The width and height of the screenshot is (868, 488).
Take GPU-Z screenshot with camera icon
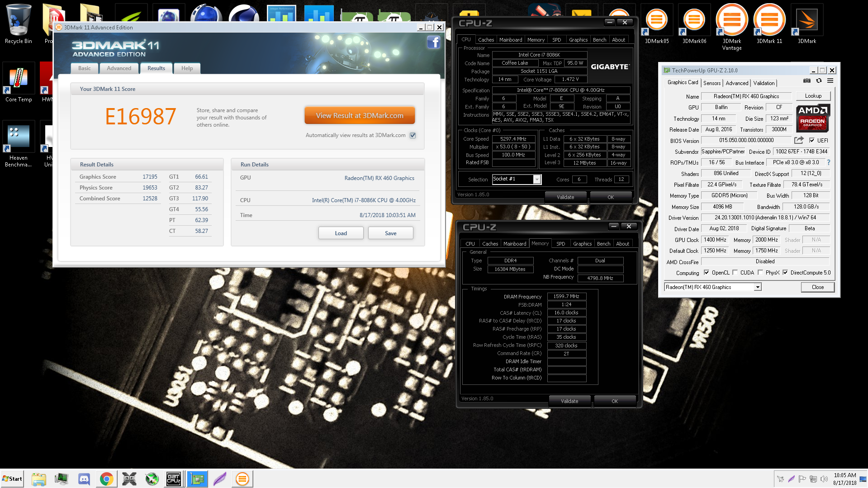coord(806,81)
